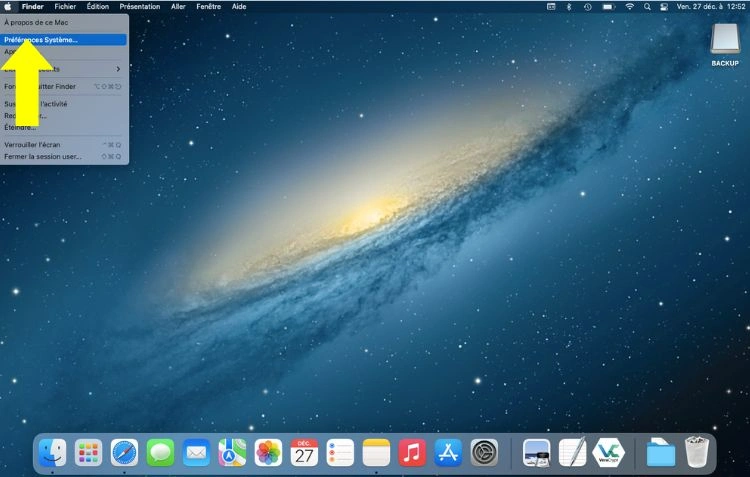The height and width of the screenshot is (477, 750).
Task: Open the VeraCrypt app in dock
Action: click(x=608, y=453)
